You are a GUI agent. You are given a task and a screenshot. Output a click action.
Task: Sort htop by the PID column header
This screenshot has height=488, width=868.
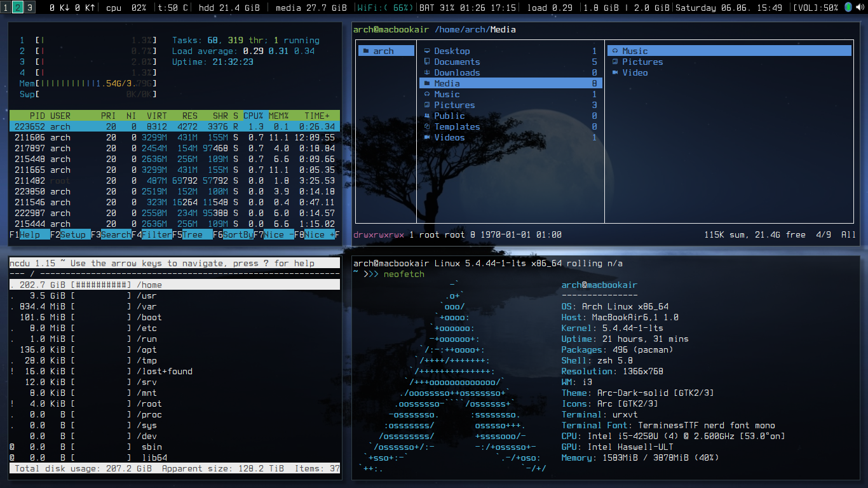coord(37,116)
